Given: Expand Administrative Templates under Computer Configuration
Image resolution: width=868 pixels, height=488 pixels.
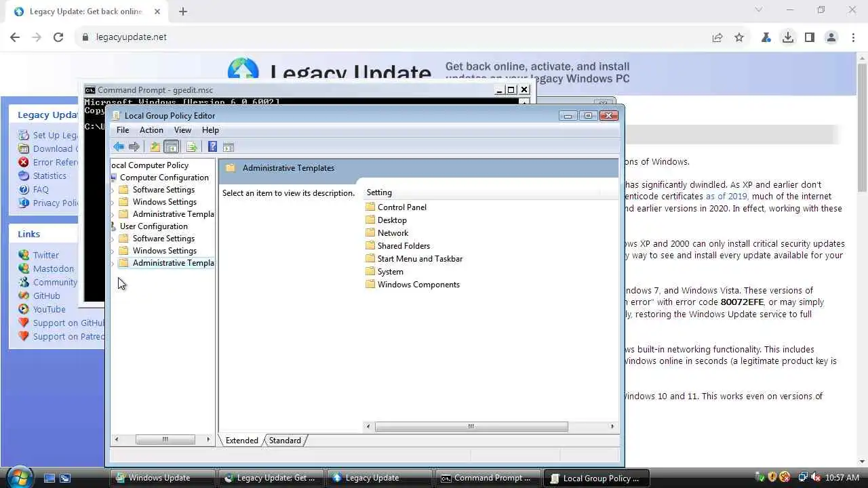Looking at the screenshot, I should [x=113, y=214].
